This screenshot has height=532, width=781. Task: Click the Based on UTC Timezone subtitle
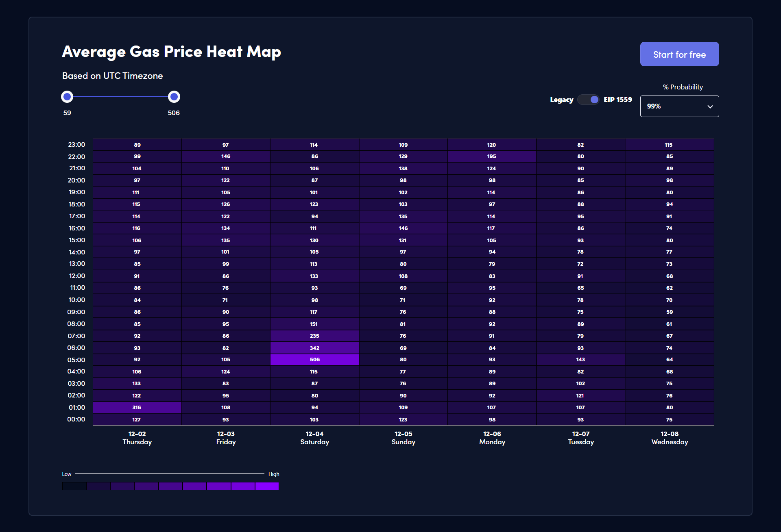point(112,76)
